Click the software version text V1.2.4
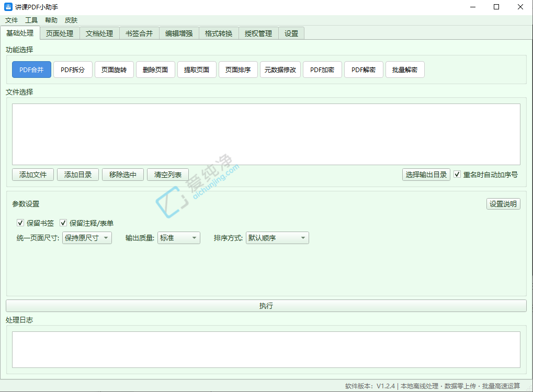 (x=386, y=386)
